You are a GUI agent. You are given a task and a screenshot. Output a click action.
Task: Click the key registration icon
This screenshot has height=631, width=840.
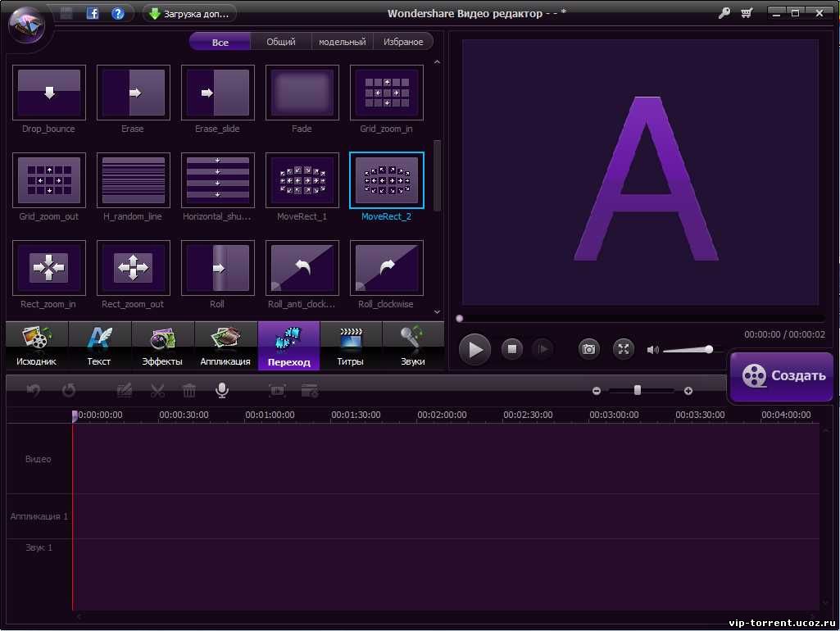[724, 13]
